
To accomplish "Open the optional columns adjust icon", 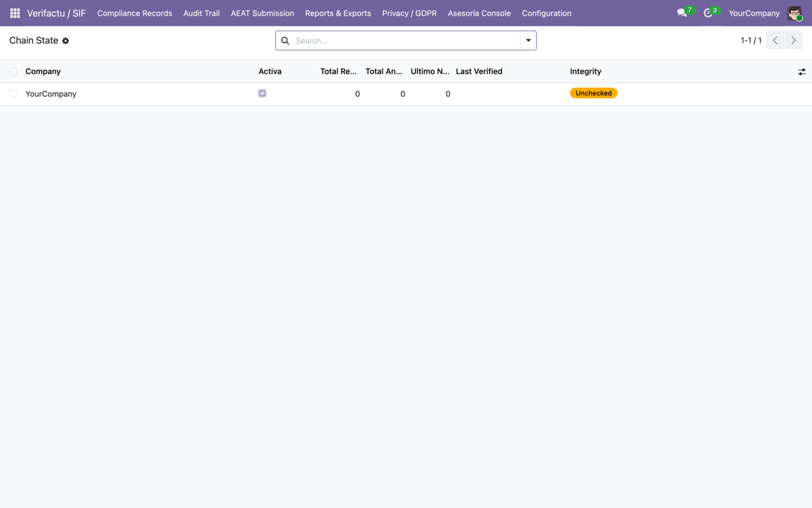I will pos(802,71).
